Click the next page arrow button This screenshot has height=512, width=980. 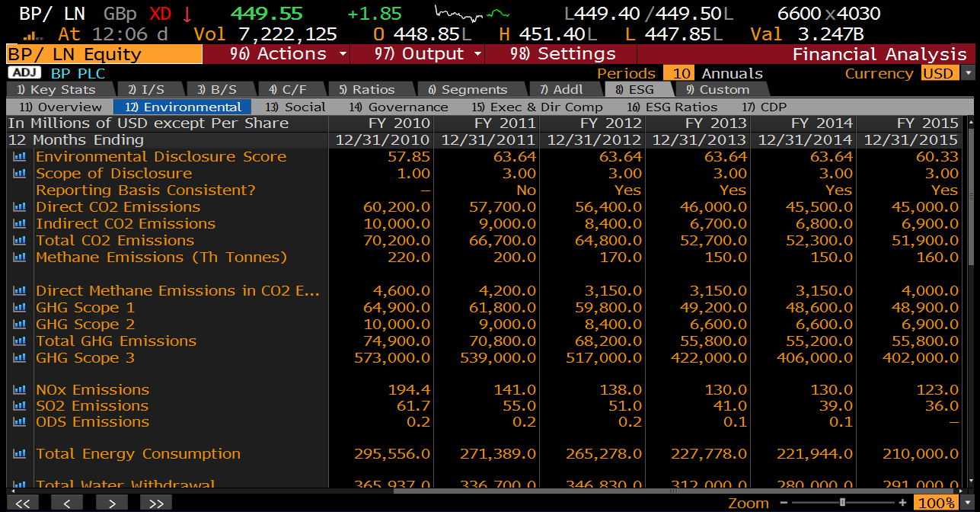click(111, 503)
